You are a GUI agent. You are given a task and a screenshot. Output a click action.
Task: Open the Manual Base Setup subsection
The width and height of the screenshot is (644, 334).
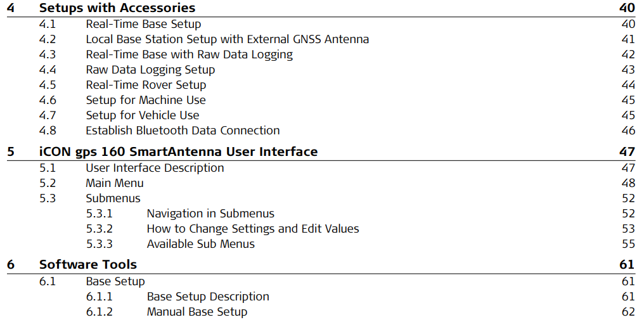tap(196, 312)
